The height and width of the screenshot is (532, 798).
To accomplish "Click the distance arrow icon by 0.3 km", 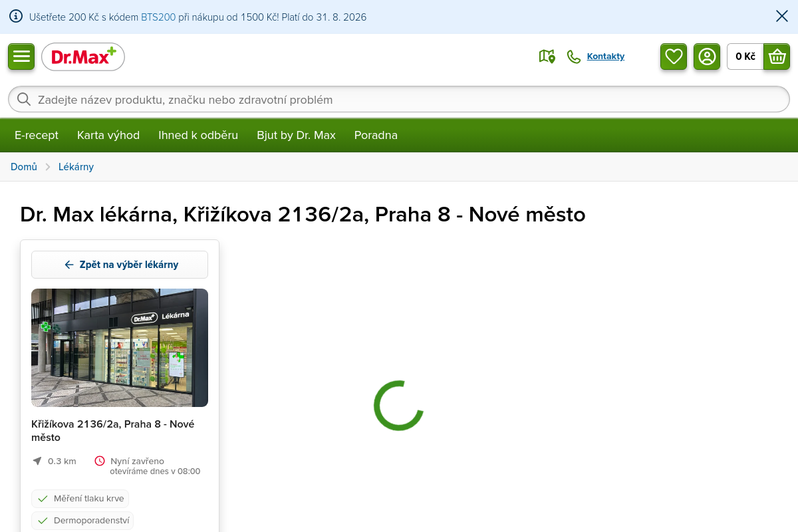I will click(x=37, y=461).
